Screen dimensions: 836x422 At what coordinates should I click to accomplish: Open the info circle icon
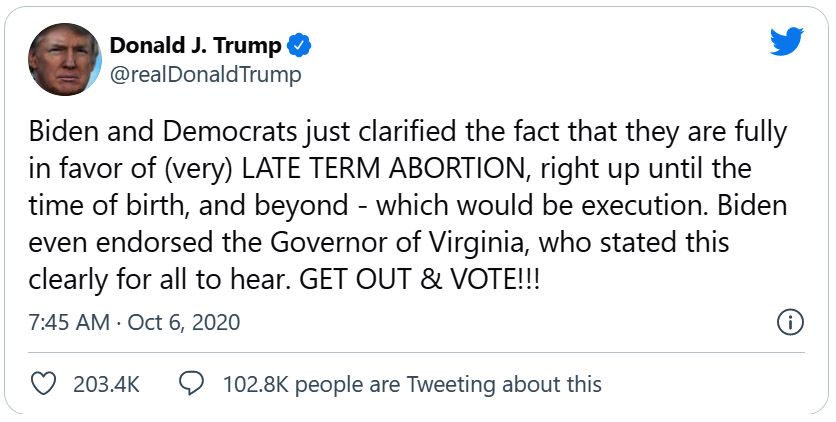click(x=790, y=322)
